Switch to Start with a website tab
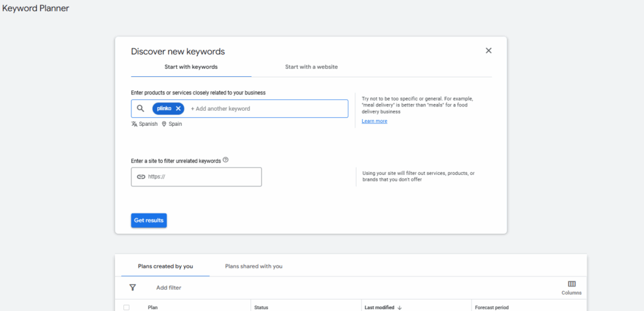Viewport: 644px width, 311px height. [311, 67]
